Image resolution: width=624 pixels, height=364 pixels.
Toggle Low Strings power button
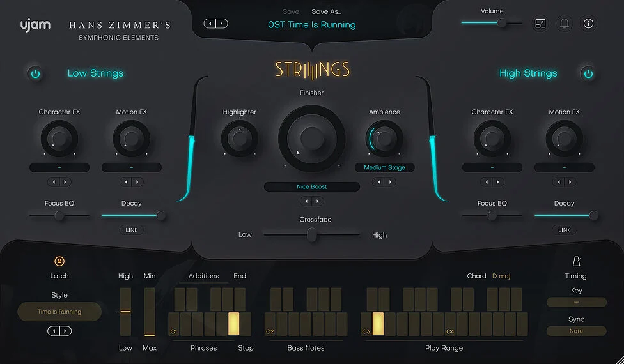pyautogui.click(x=36, y=73)
